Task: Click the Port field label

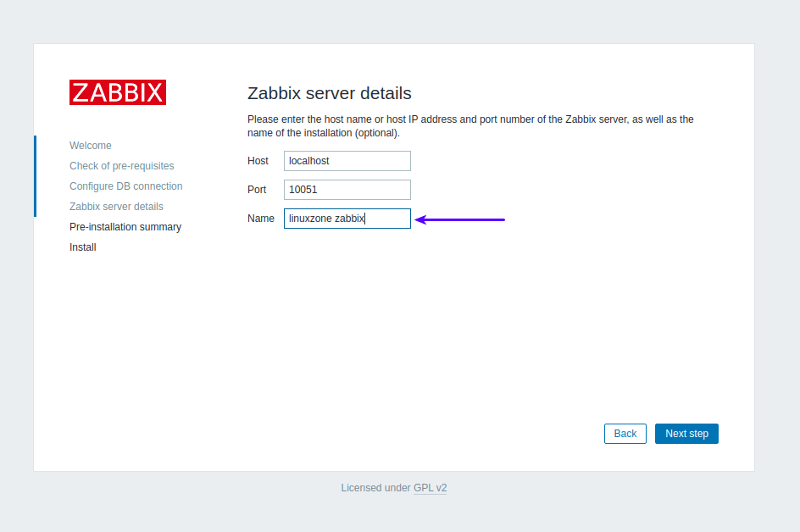Action: click(257, 190)
